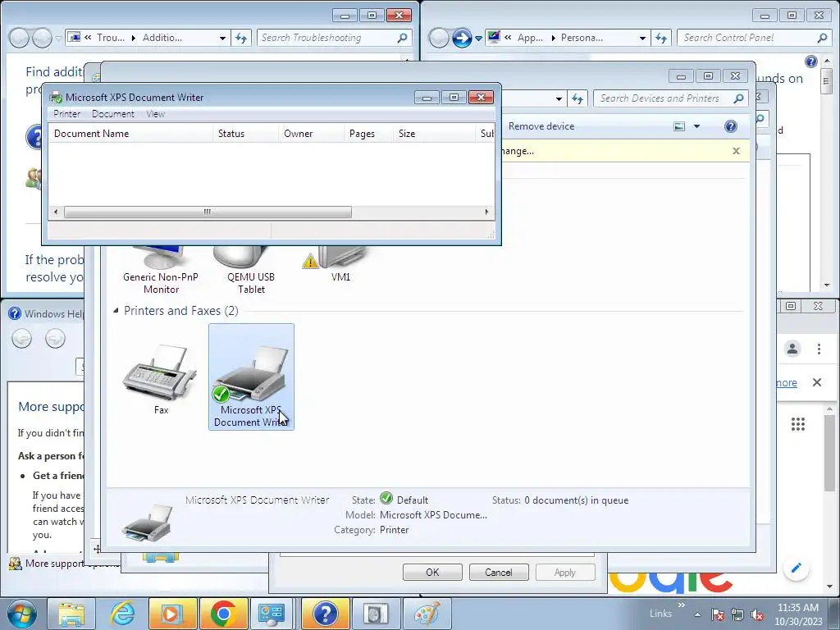Go forward in the Control Panel window
The width and height of the screenshot is (840, 630).
(461, 38)
